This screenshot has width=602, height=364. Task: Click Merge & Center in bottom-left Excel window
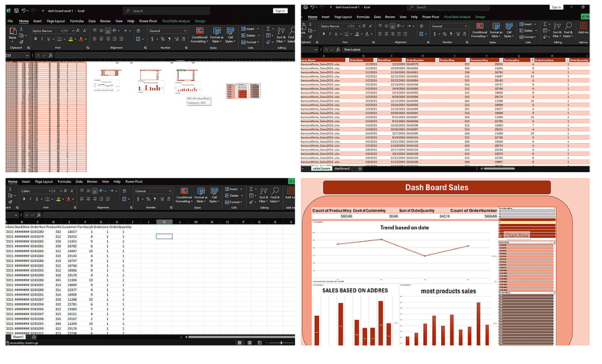click(125, 199)
